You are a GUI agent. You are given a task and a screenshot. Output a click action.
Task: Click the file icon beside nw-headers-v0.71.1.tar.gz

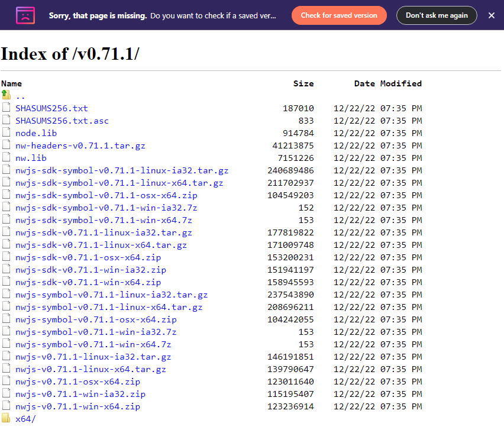[x=6, y=145]
